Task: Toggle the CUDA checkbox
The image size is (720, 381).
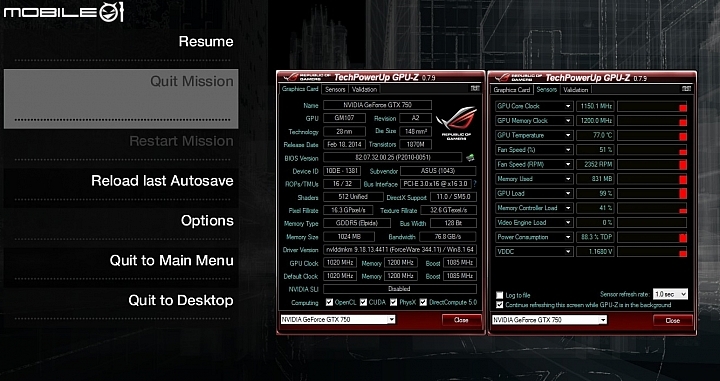Action: pyautogui.click(x=363, y=302)
